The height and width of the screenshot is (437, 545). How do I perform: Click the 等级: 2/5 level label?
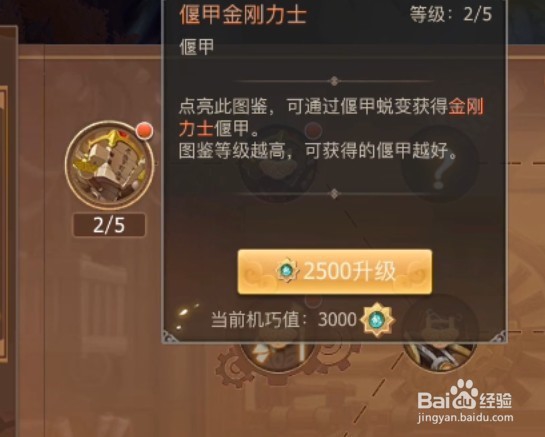coord(451,15)
